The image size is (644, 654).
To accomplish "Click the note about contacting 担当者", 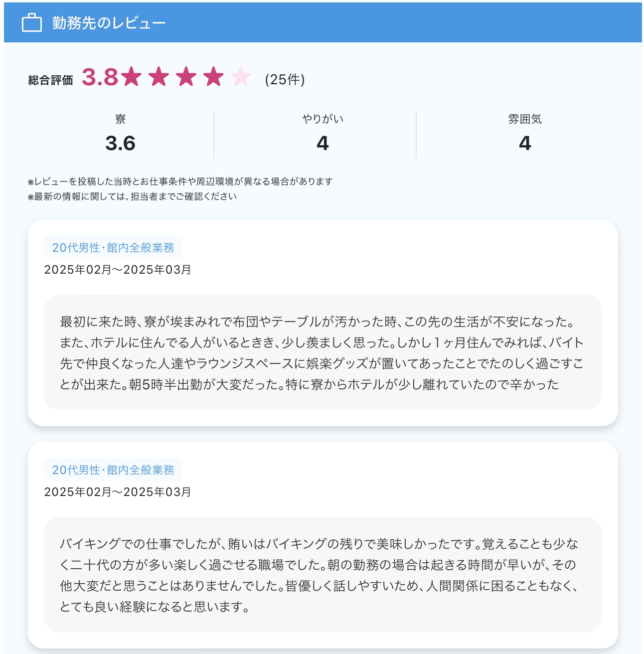I will (x=132, y=196).
